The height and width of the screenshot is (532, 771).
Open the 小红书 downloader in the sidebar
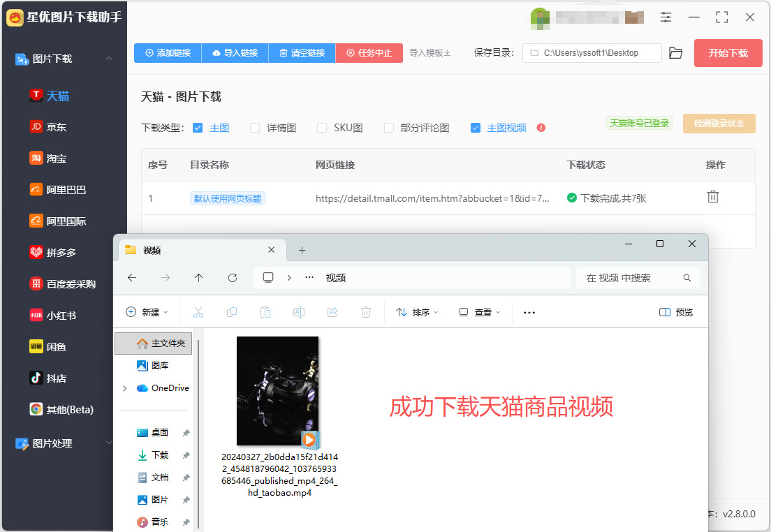[x=52, y=315]
